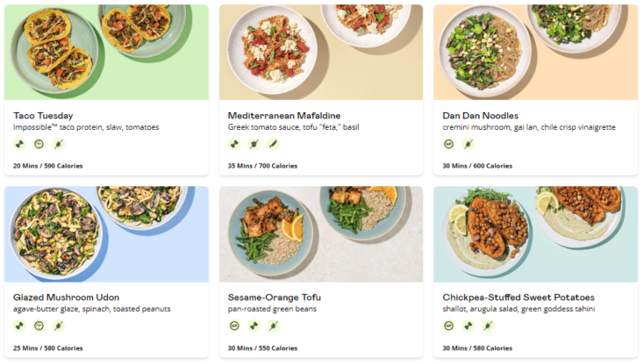643x364 pixels.
Task: Click the smiley face icon on Taco Tuesday
Action: pyautogui.click(x=39, y=144)
